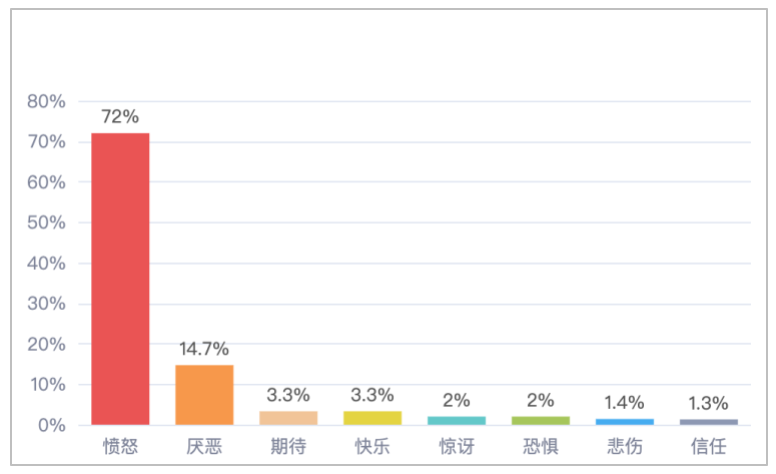
Task: Click the 14.7% data label
Action: point(204,349)
